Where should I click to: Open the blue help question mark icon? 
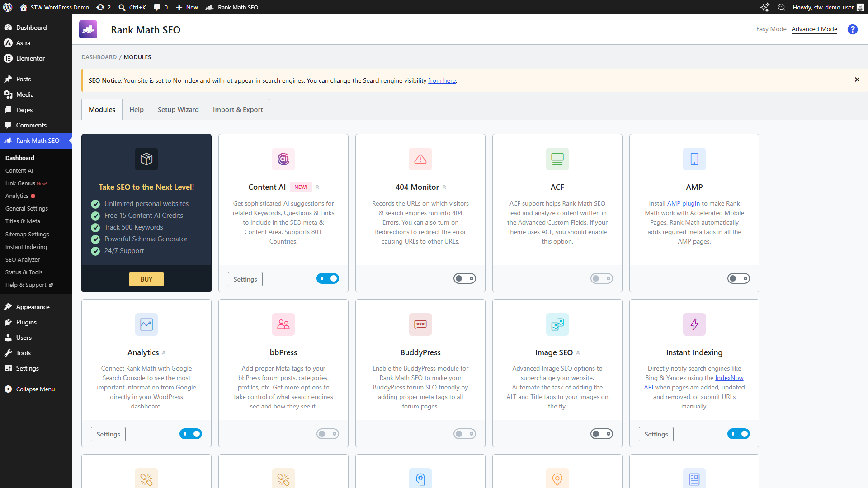[852, 29]
